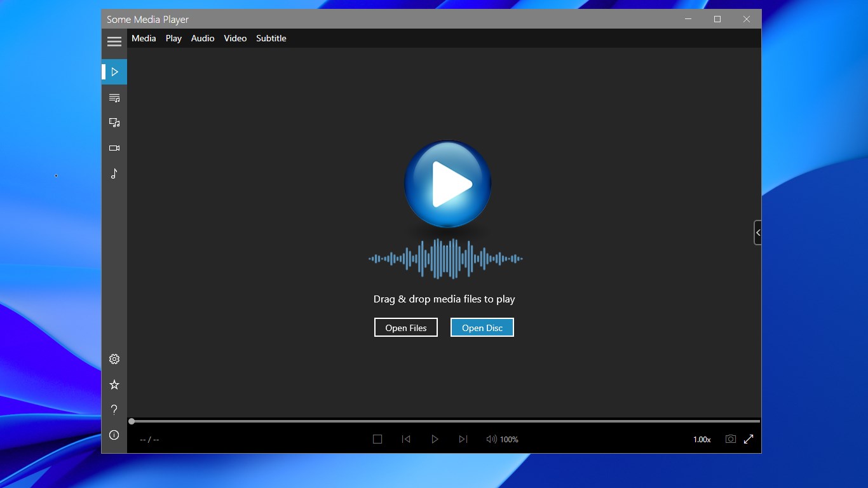
Task: Click the large blue play logo
Action: point(448,184)
